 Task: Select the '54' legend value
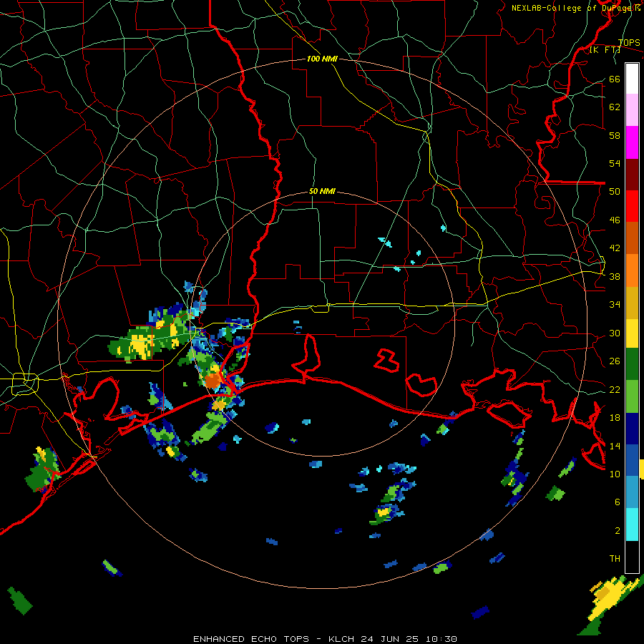click(615, 163)
